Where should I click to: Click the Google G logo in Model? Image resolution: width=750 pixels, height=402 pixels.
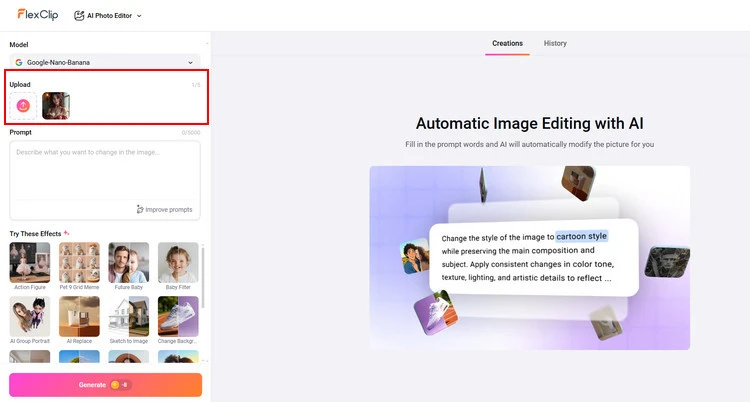(19, 62)
